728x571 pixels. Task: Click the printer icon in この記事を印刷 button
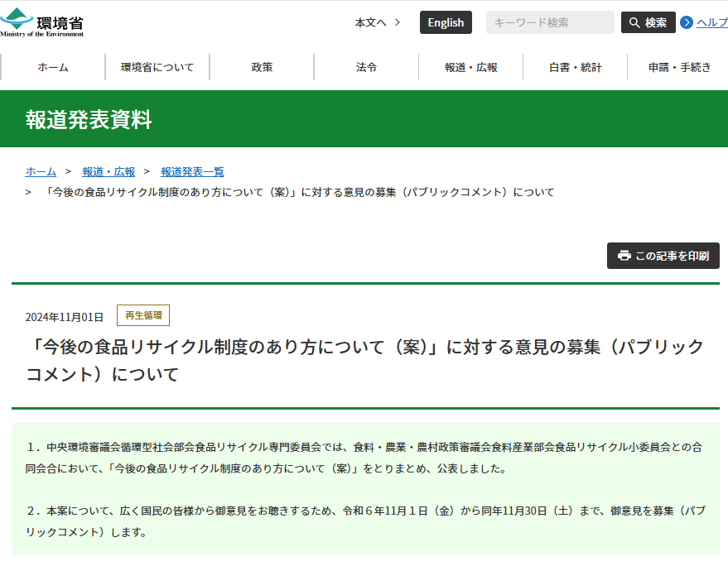click(x=624, y=256)
